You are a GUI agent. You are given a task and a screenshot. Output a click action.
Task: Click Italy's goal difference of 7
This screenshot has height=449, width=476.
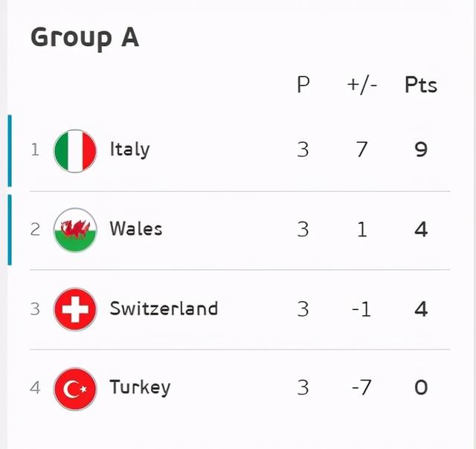362,150
